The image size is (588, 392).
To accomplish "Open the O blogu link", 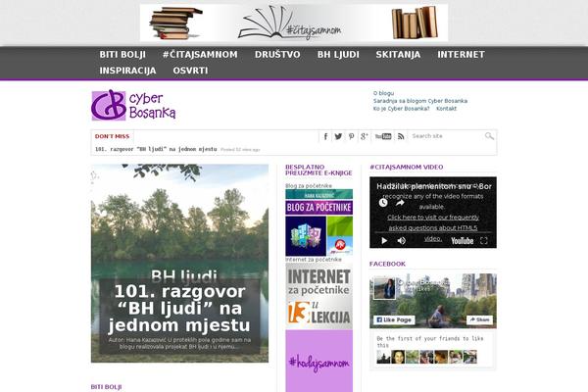I will 383,93.
